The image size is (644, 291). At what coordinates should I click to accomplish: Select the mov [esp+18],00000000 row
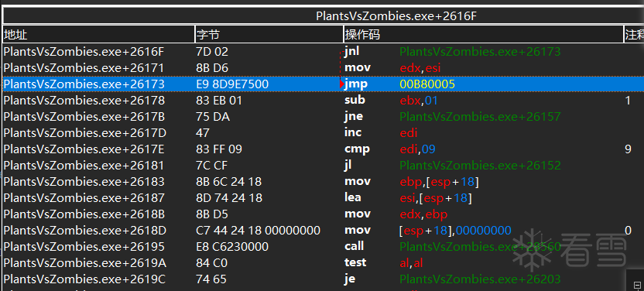pos(324,231)
